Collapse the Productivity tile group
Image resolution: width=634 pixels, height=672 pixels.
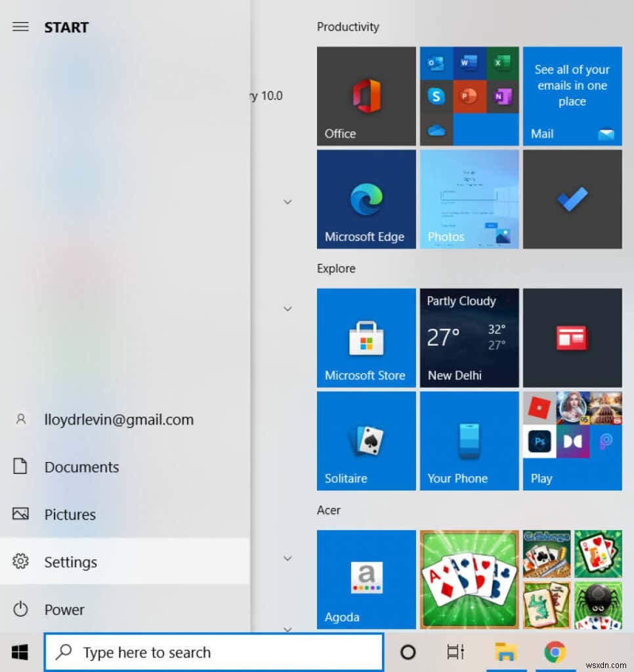[x=287, y=201]
